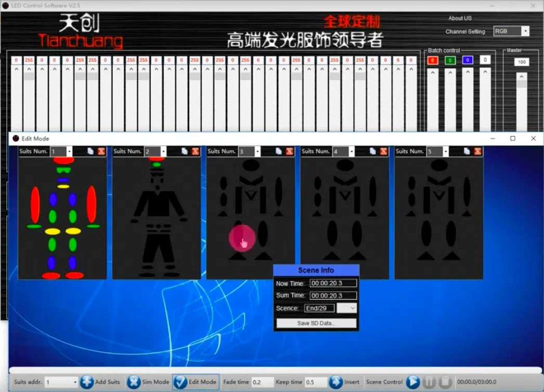Select green Batch control swatch
Image resolution: width=544 pixels, height=392 pixels.
(450, 60)
